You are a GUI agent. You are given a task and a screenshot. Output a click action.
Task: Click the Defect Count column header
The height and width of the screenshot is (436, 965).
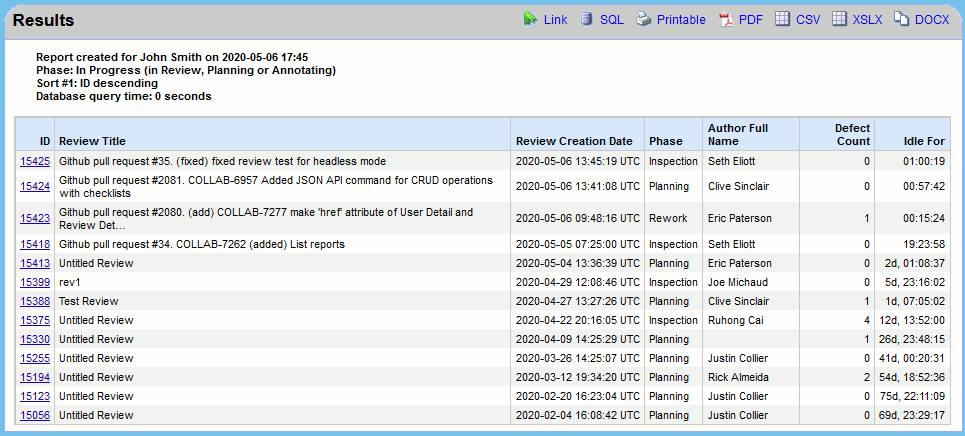pyautogui.click(x=852, y=134)
